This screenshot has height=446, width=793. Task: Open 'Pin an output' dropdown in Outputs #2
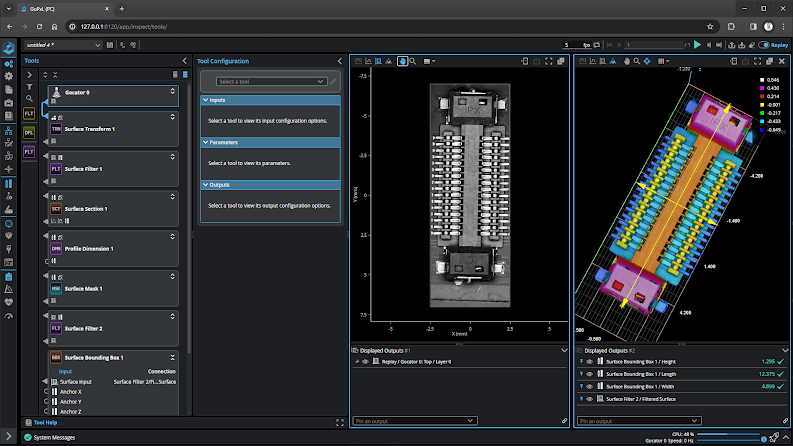coord(639,421)
